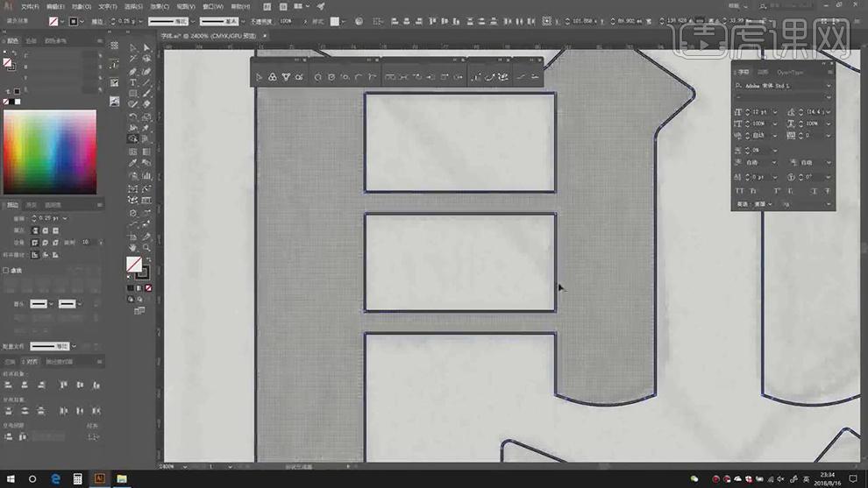Select the Pen tool
This screenshot has width=868, height=488.
pos(133,71)
